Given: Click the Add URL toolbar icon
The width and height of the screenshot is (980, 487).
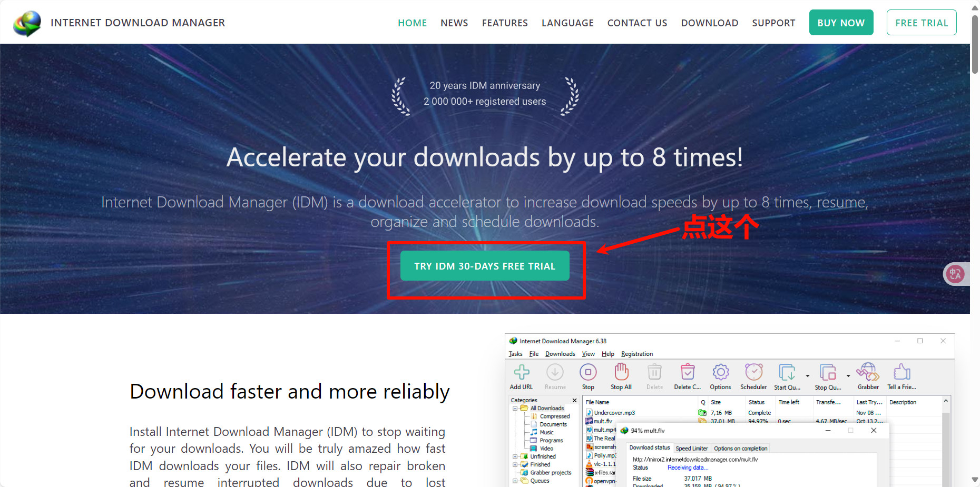Looking at the screenshot, I should [522, 373].
